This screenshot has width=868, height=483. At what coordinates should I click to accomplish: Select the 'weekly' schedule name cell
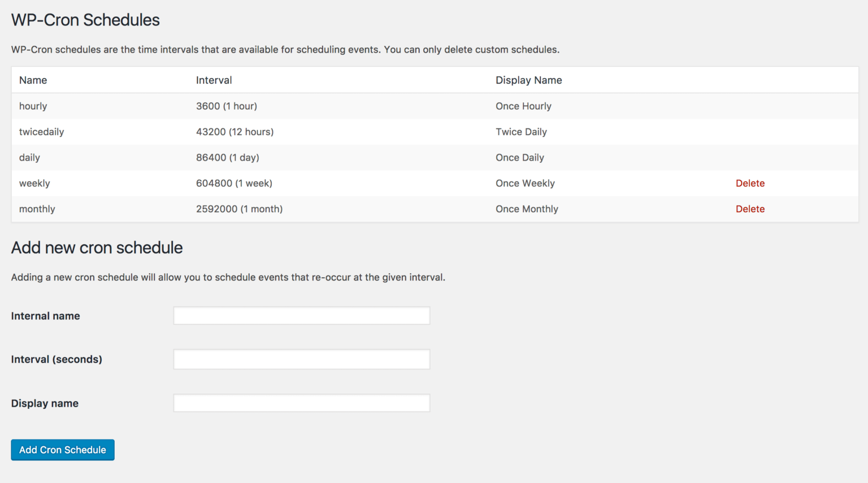click(x=34, y=183)
